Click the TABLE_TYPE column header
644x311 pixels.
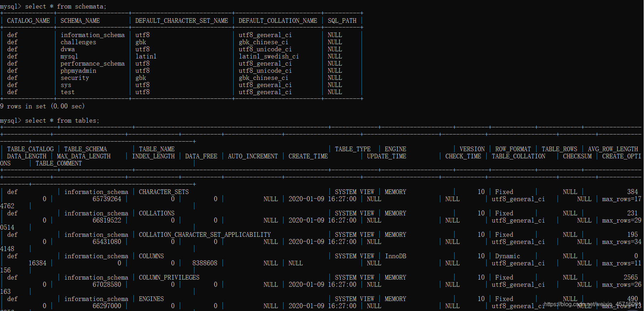[x=353, y=149]
